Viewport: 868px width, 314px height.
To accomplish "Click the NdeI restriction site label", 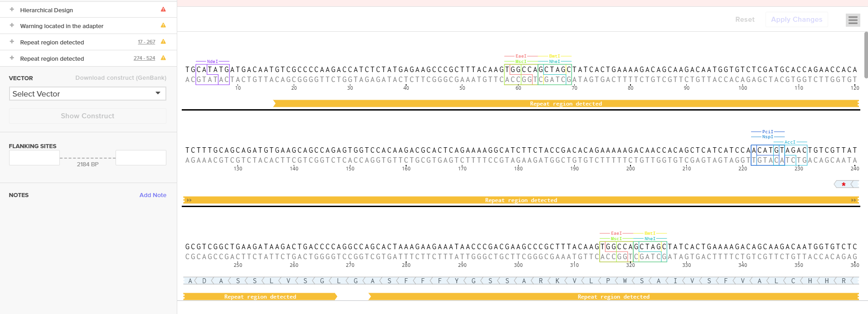I will pyautogui.click(x=213, y=61).
